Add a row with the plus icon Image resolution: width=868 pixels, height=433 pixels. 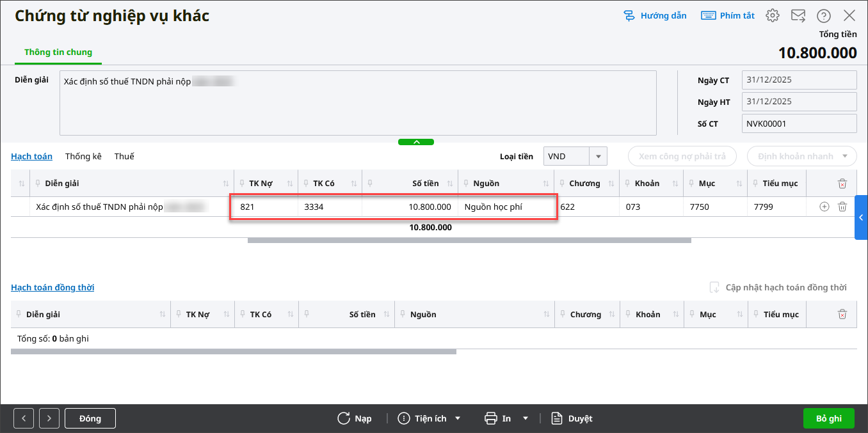[824, 207]
